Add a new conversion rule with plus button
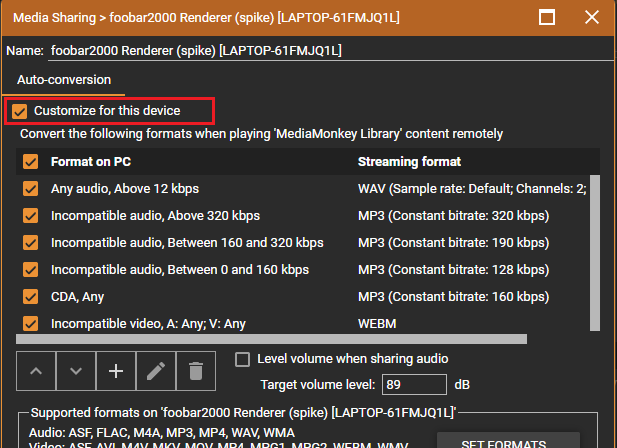This screenshot has height=448, width=617. [116, 371]
